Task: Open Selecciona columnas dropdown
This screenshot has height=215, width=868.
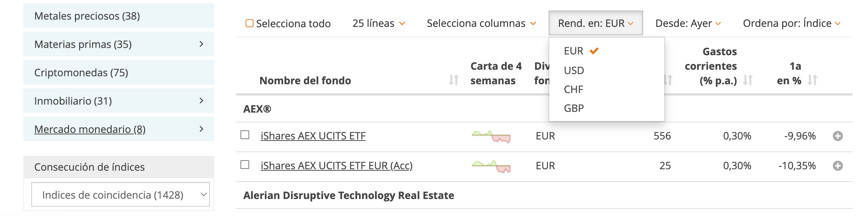Action: click(x=481, y=24)
